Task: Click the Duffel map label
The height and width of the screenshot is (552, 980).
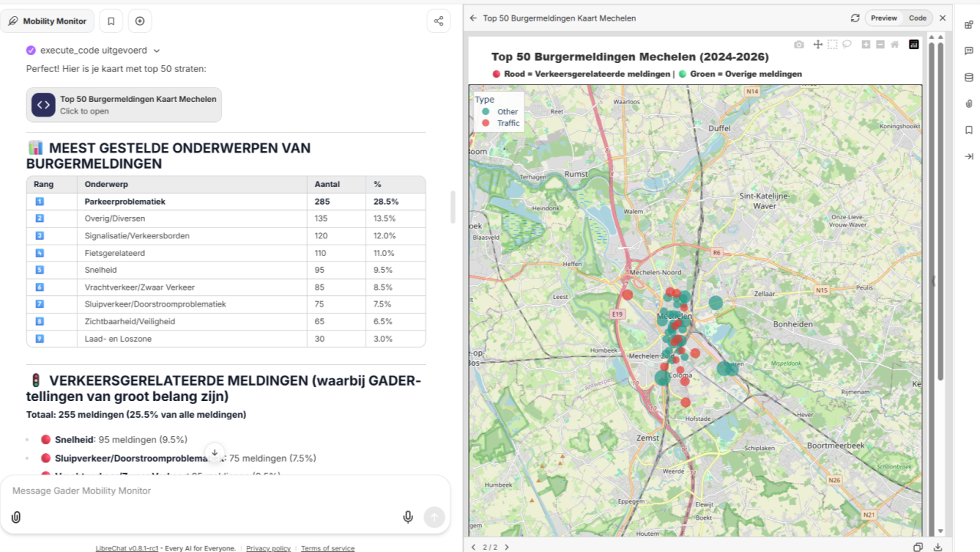Action: (719, 130)
